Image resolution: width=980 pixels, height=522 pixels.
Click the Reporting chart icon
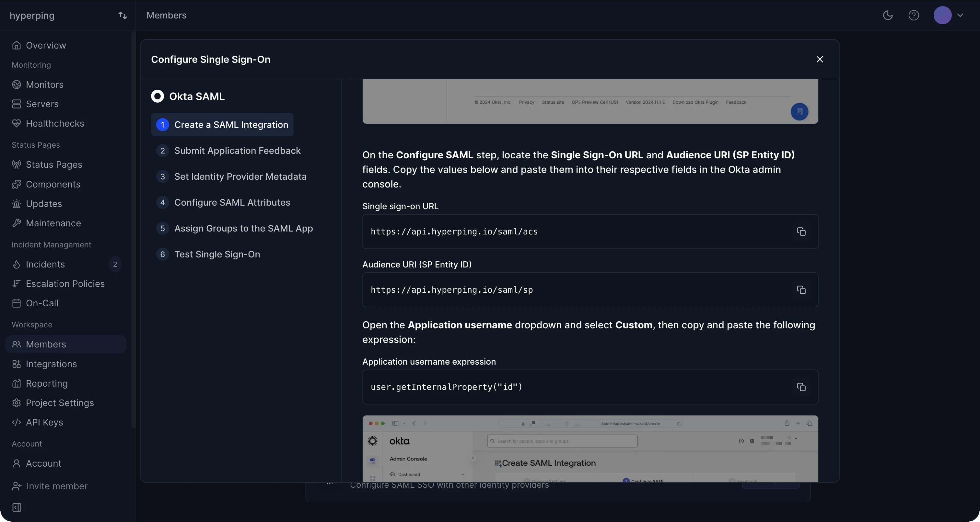16,383
